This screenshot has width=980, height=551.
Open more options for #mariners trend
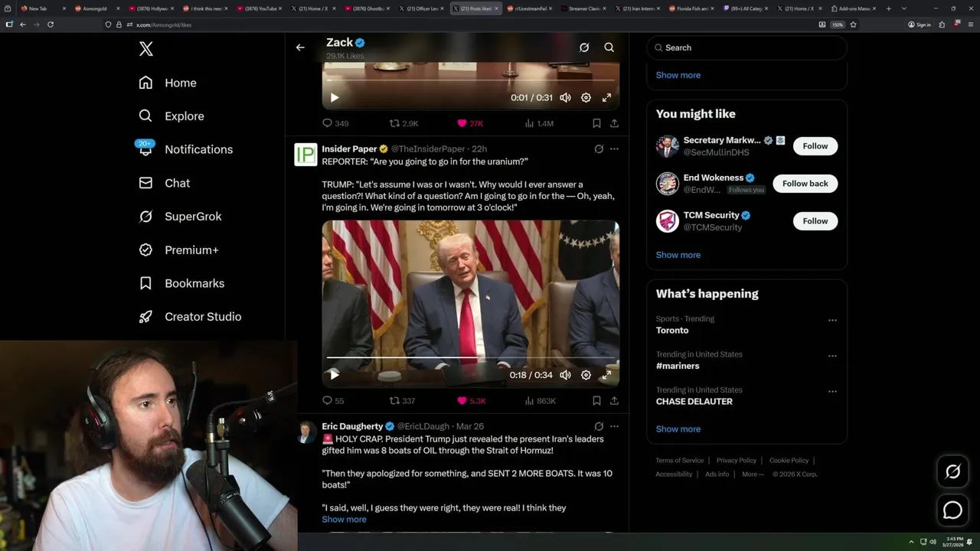(x=832, y=356)
